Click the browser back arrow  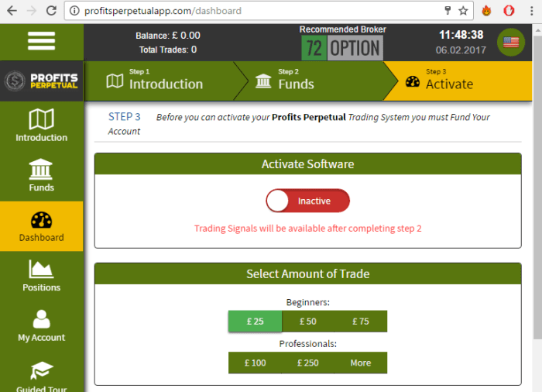click(12, 11)
